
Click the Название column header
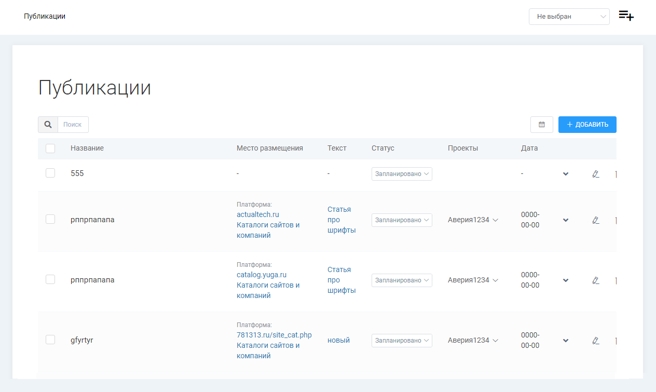[x=87, y=148]
